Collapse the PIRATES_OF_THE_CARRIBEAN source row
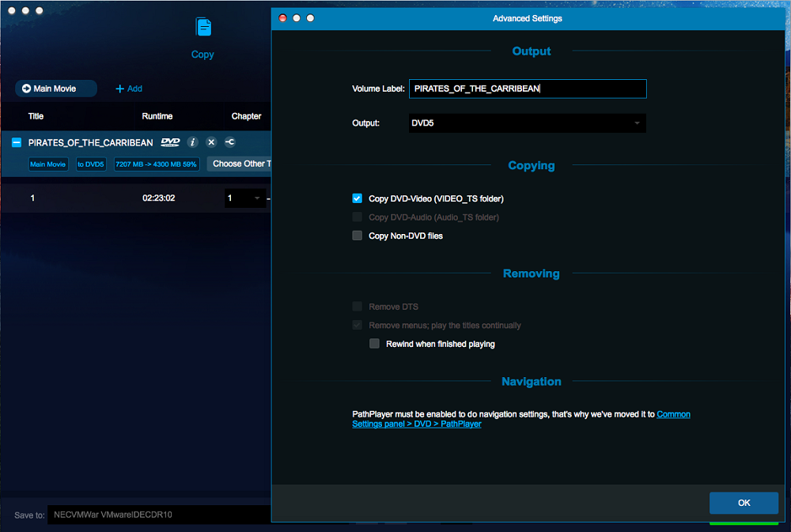The height and width of the screenshot is (532, 791). coord(17,143)
